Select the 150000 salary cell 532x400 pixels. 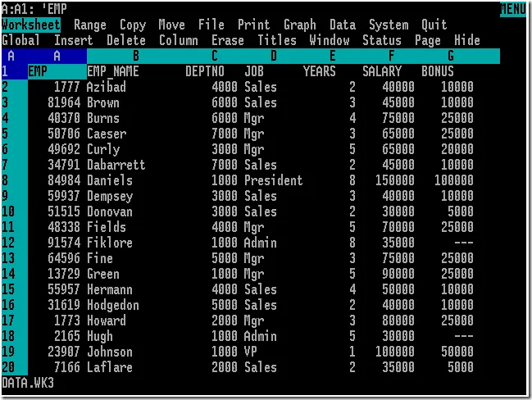395,180
